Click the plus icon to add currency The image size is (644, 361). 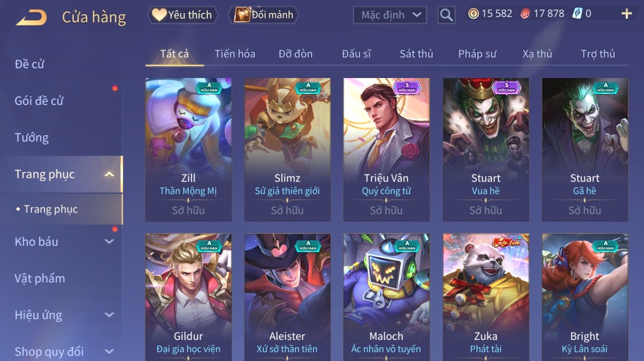coord(626,14)
